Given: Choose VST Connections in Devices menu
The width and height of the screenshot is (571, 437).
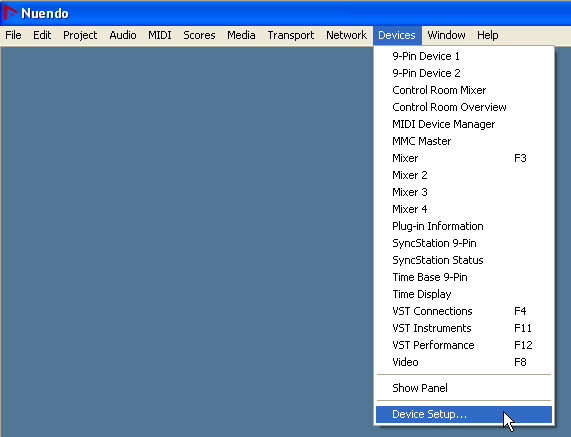Looking at the screenshot, I should click(x=464, y=311).
